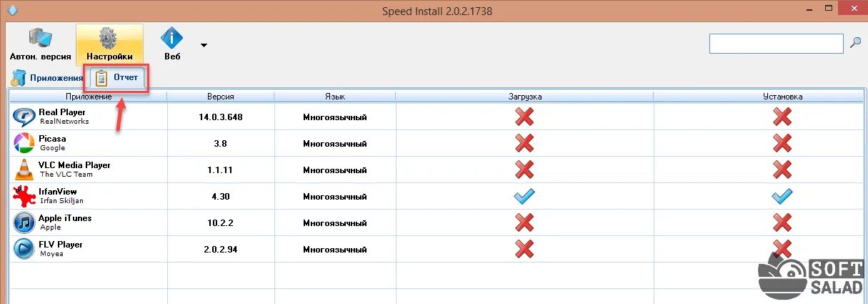Screen dimensions: 868x304
Task: Click the IrfanView red splat icon
Action: pyautogui.click(x=24, y=196)
